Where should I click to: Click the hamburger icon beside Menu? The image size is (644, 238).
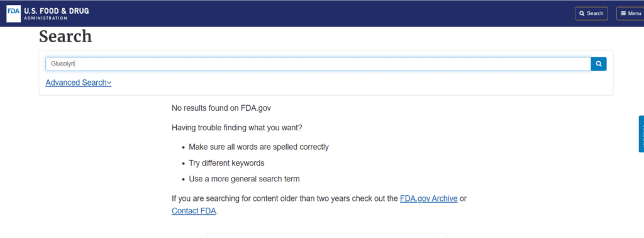click(x=623, y=14)
